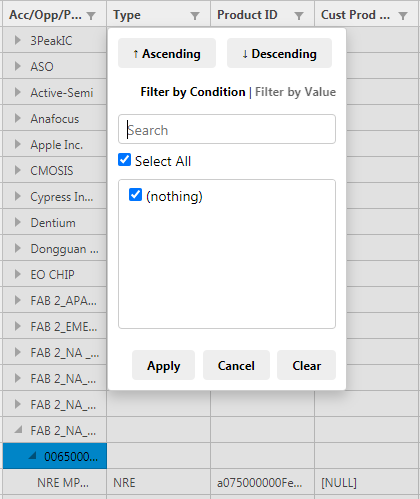Open filter icon on Acc/Opp/P... column
The image size is (420, 499).
point(91,16)
